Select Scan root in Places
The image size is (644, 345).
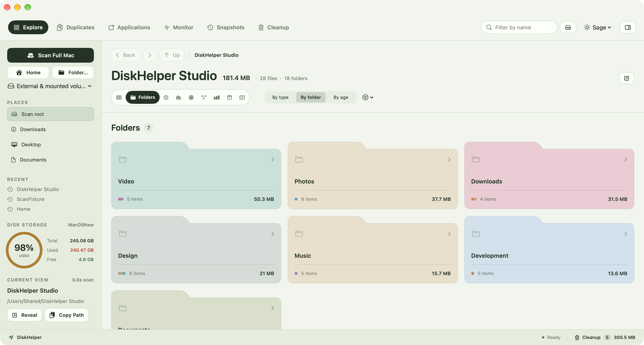coord(51,114)
